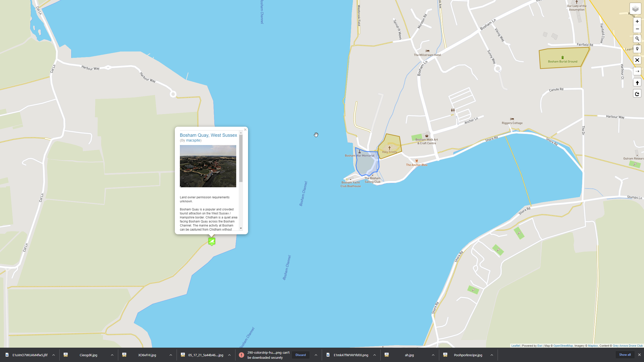Zoom out of the map

click(637, 29)
